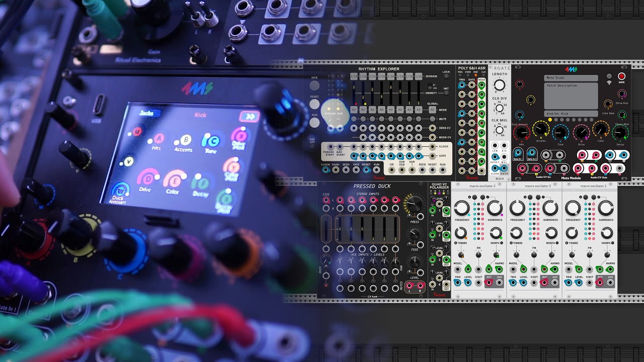The width and height of the screenshot is (644, 362).
Task: Click the Gate In 1 jack on Meta Module
Action: click(518, 152)
